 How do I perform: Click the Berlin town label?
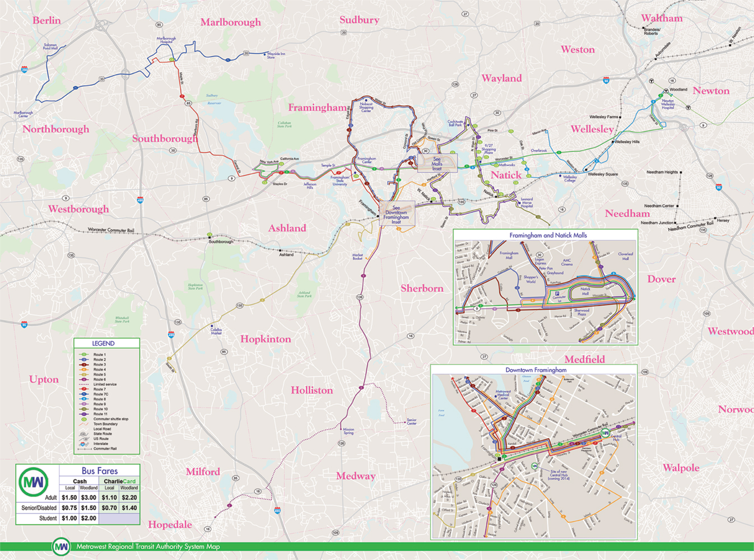point(46,20)
